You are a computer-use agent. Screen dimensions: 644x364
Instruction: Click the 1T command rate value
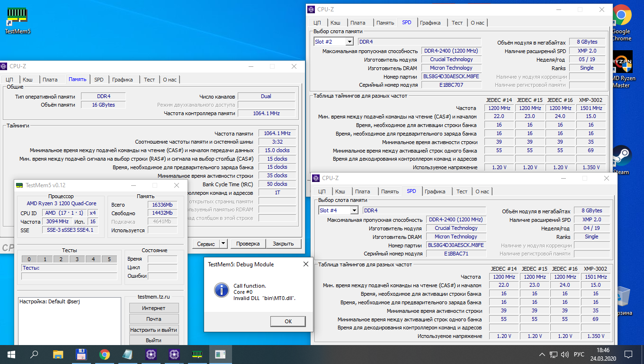pyautogui.click(x=277, y=193)
